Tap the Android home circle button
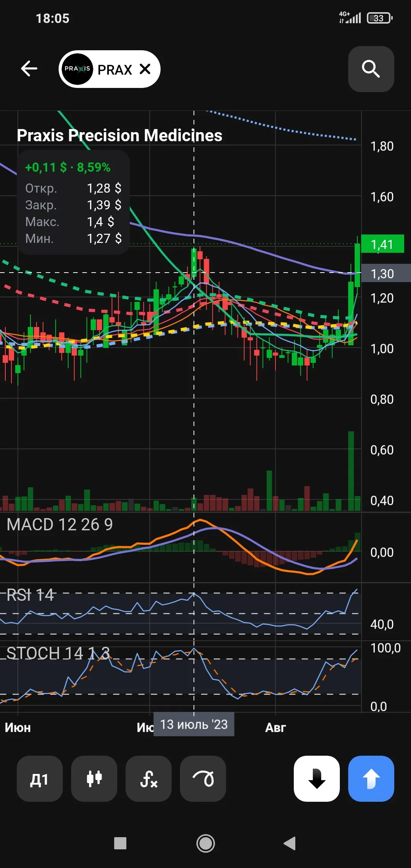The image size is (411, 868). click(205, 843)
